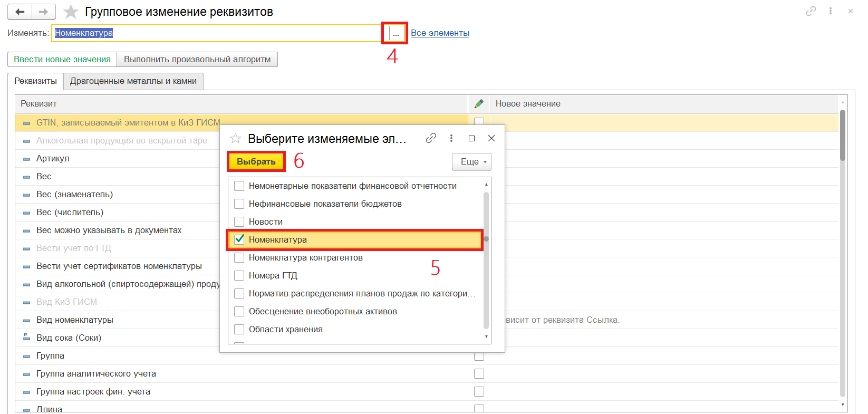Click main table scroll down arrow
Viewport: 868px width, 414px height.
843,405
